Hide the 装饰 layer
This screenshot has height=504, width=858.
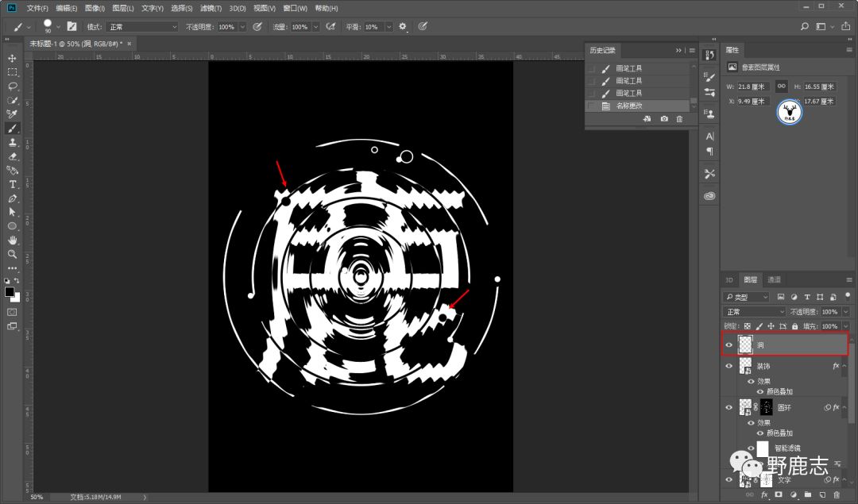pyautogui.click(x=729, y=366)
